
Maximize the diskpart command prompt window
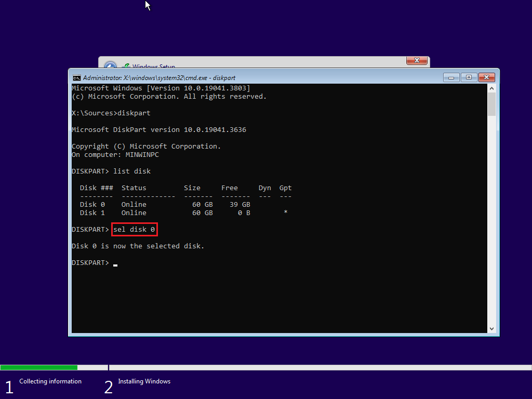pos(469,78)
